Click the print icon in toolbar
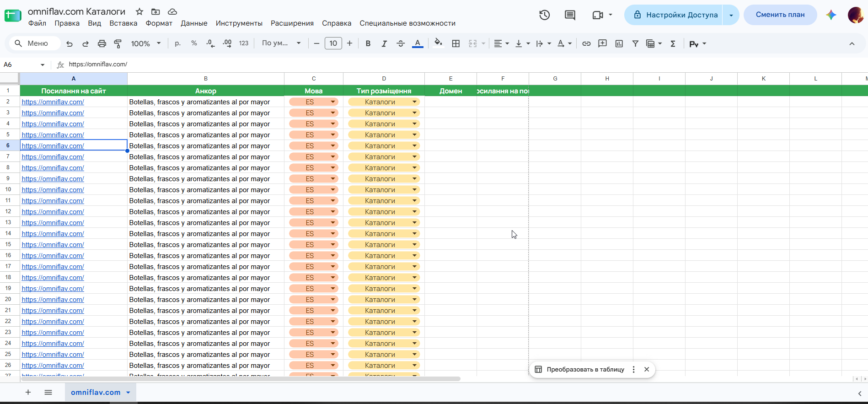 [x=102, y=43]
